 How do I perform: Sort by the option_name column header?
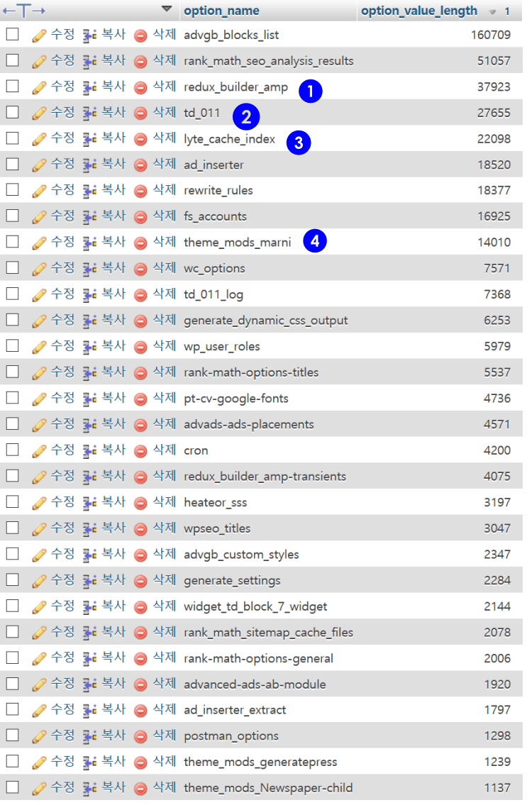tap(221, 11)
